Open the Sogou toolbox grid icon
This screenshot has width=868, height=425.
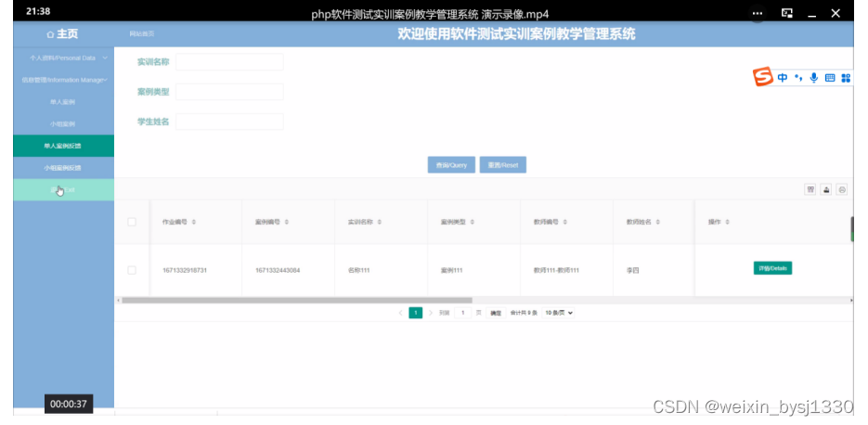pyautogui.click(x=846, y=78)
